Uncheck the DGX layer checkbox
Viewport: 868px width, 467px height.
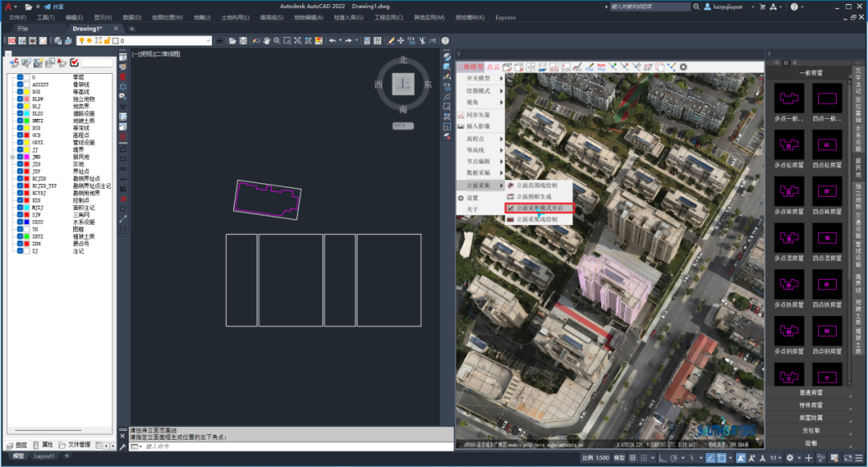20,92
